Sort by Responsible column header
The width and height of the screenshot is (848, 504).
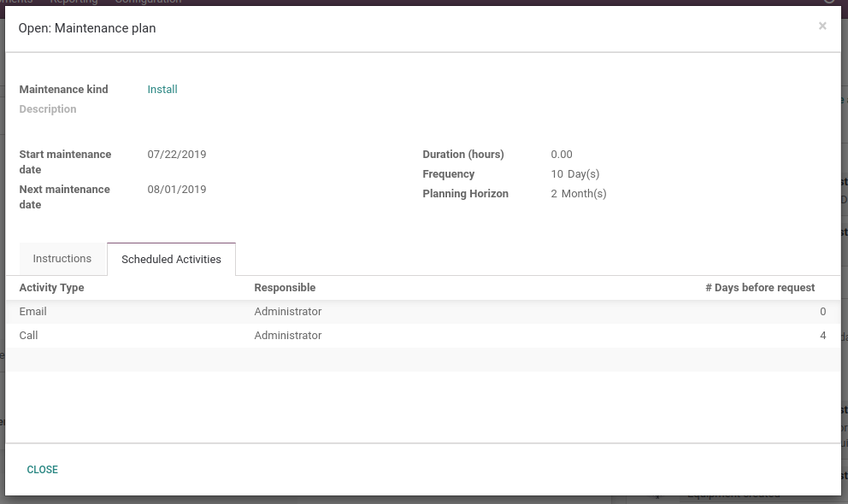pos(285,287)
